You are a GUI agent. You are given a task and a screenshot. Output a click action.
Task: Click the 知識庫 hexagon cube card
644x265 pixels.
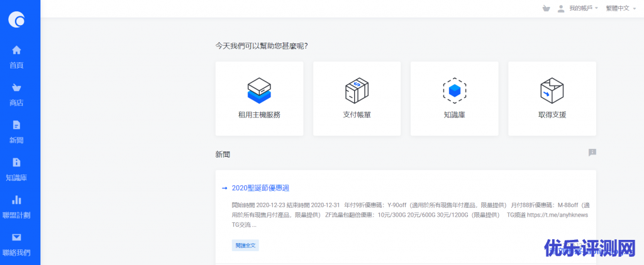[454, 98]
